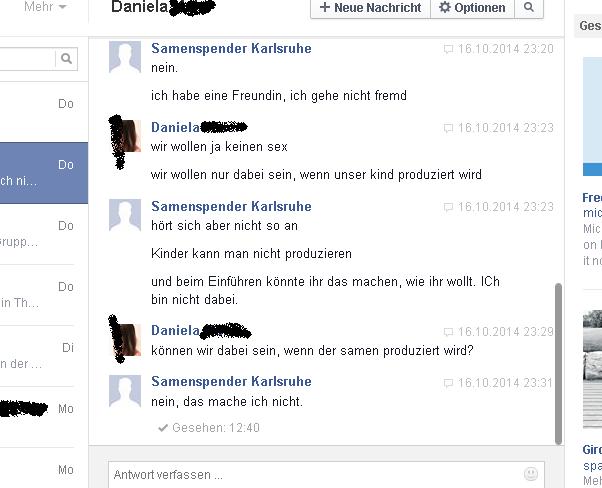
Task: Click the conversation search magnifier in sidebar
Action: coord(66,59)
